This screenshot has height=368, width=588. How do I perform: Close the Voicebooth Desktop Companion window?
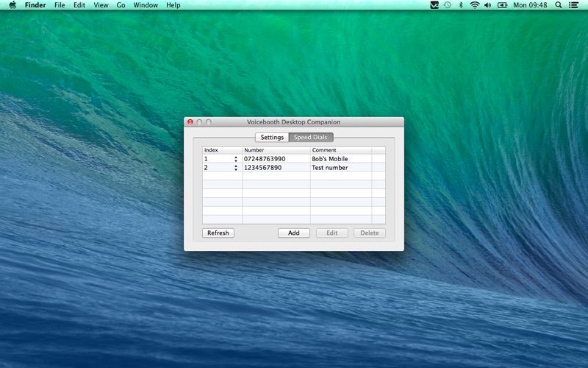(190, 122)
